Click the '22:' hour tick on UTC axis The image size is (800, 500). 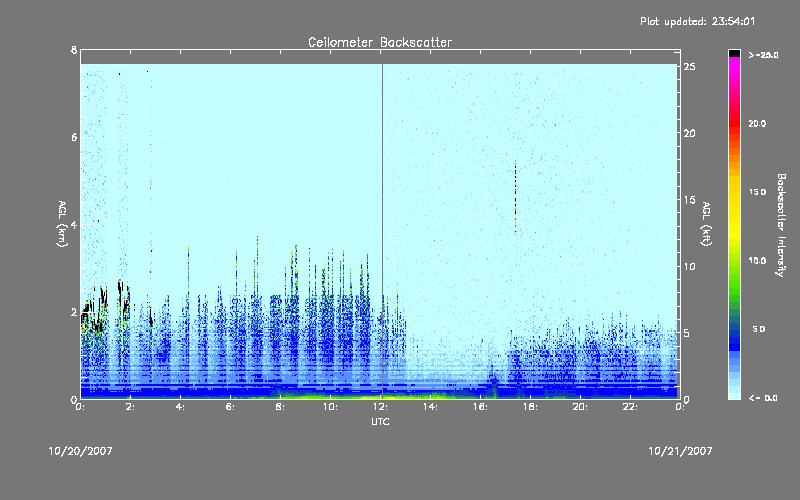(x=630, y=407)
